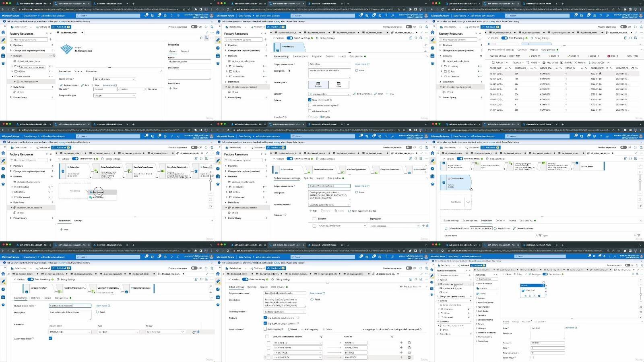Expand Pipelines in ds_cleaned_orders dataset window
The height and width of the screenshot is (362, 644).
coord(11,45)
